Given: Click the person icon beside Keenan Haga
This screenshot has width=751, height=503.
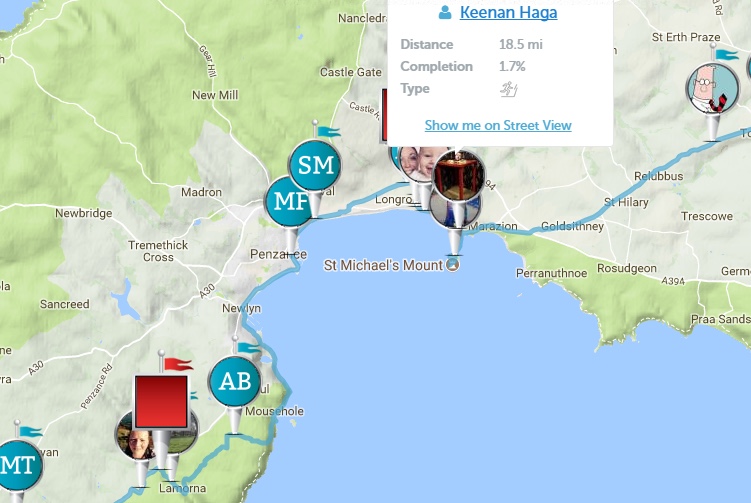Looking at the screenshot, I should tap(445, 12).
